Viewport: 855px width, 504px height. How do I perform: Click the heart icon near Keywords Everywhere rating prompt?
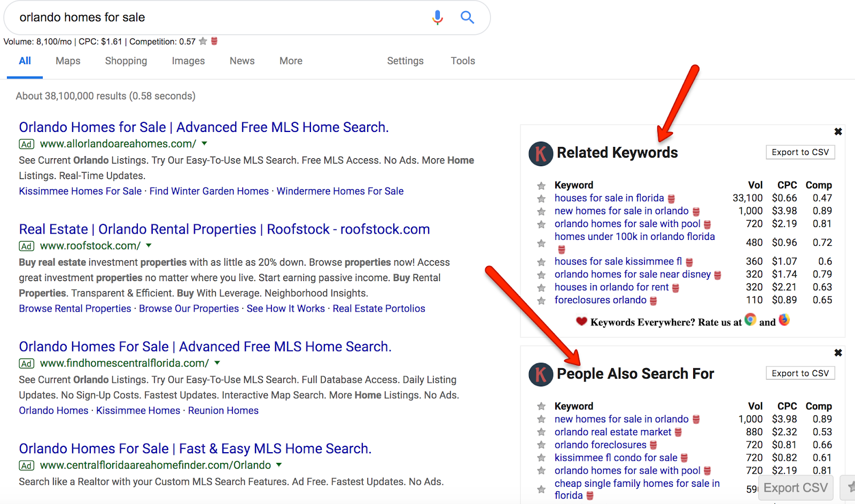(580, 321)
